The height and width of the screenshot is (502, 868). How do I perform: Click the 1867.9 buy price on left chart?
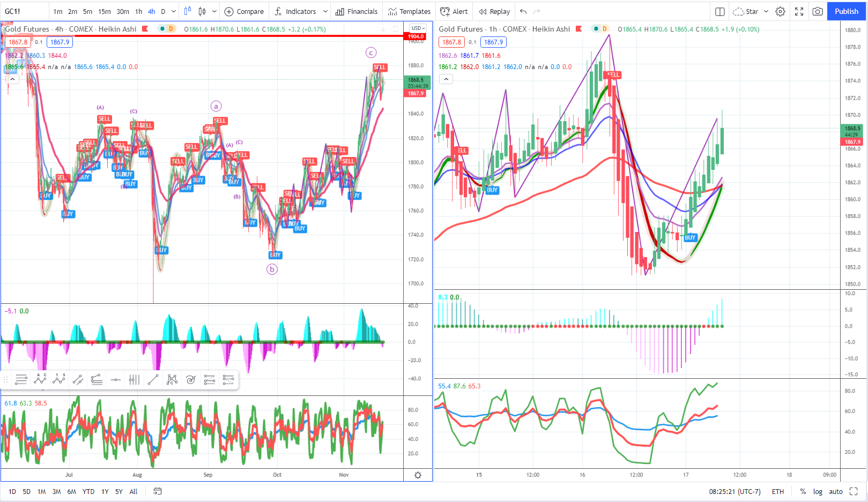[x=60, y=42]
